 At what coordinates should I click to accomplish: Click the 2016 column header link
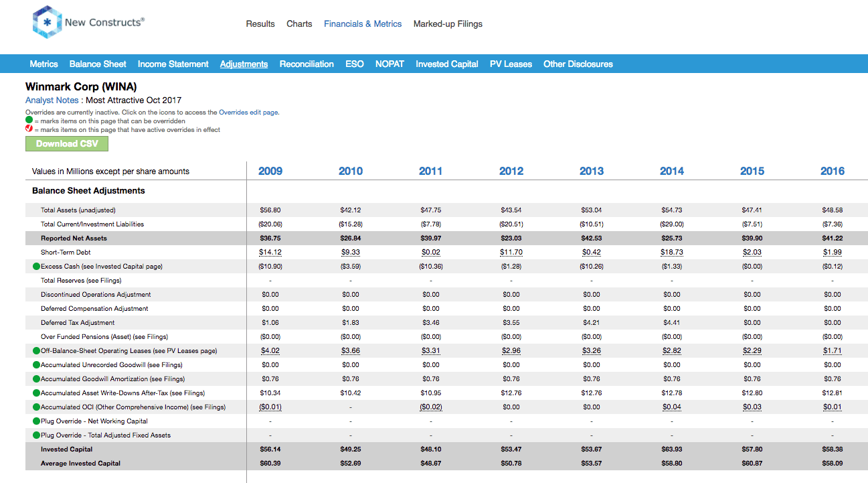tap(832, 171)
